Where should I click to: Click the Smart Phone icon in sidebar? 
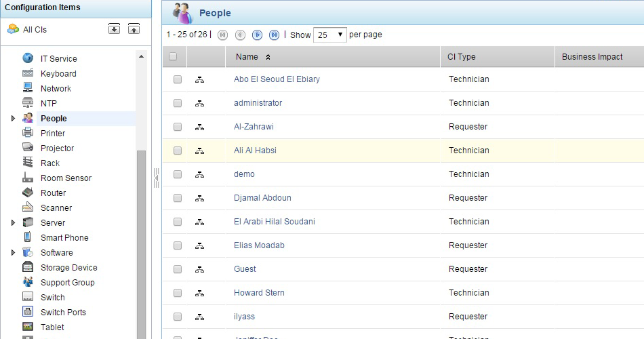point(28,237)
